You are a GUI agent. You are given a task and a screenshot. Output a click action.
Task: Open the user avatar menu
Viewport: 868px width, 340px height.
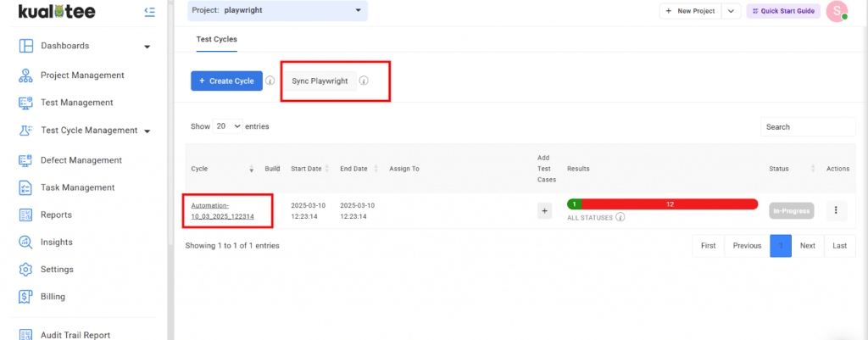pyautogui.click(x=837, y=11)
